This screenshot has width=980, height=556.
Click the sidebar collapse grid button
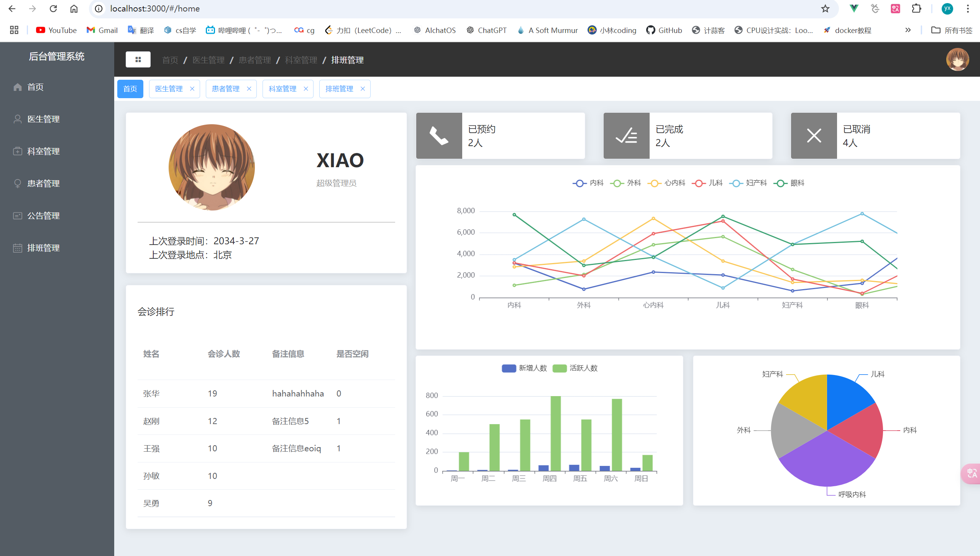(x=138, y=59)
